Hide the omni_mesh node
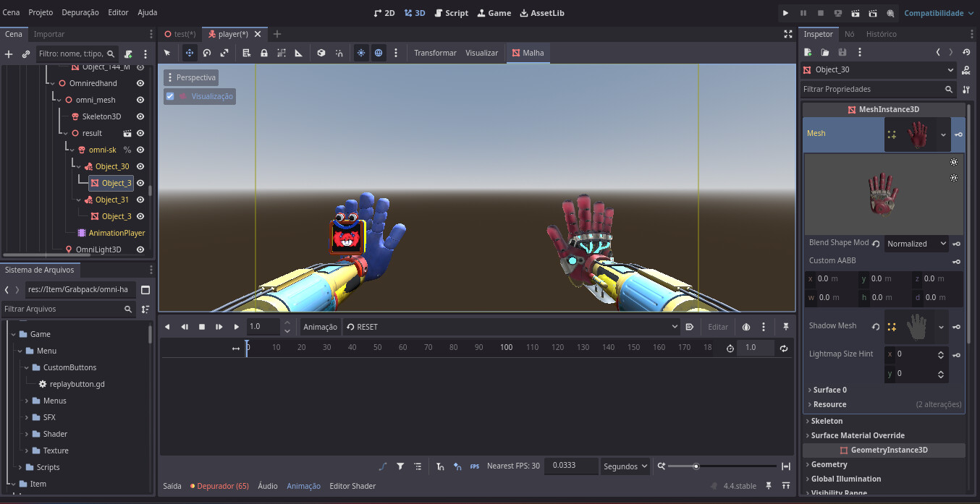The image size is (980, 504). tap(140, 100)
